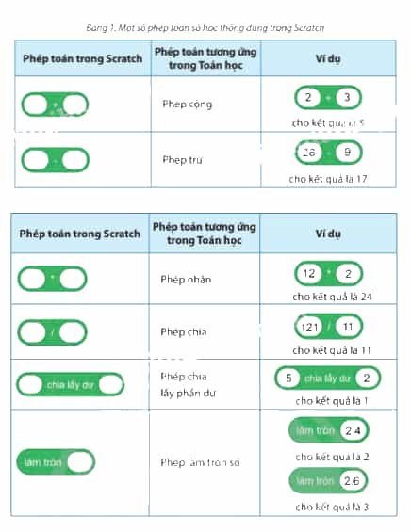Screen dimensions: 411x532
Task: Click the value 12 in multiplication example
Action: pyautogui.click(x=309, y=273)
